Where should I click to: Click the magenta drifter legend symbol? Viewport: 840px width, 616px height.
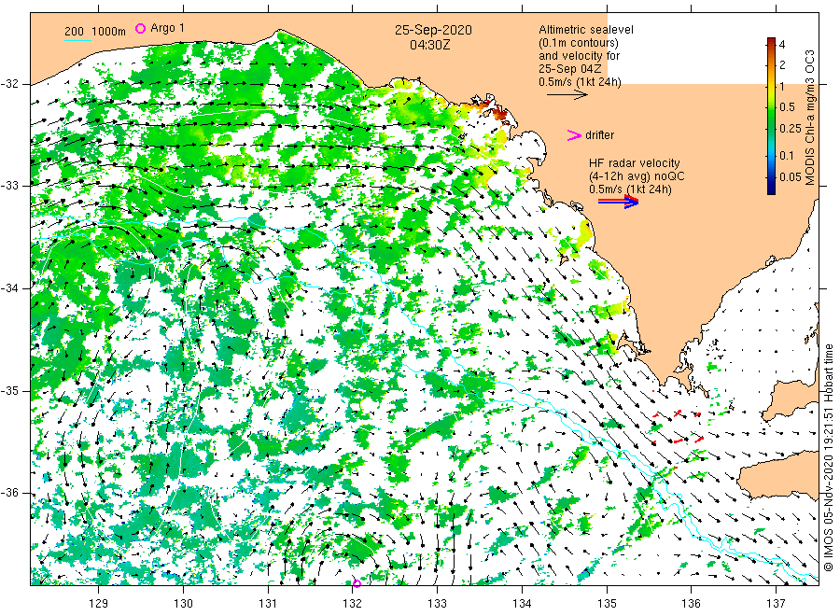574,135
